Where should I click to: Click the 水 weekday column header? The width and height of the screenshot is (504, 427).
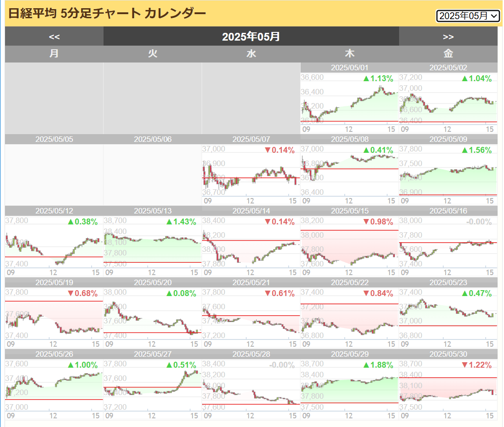click(x=251, y=54)
